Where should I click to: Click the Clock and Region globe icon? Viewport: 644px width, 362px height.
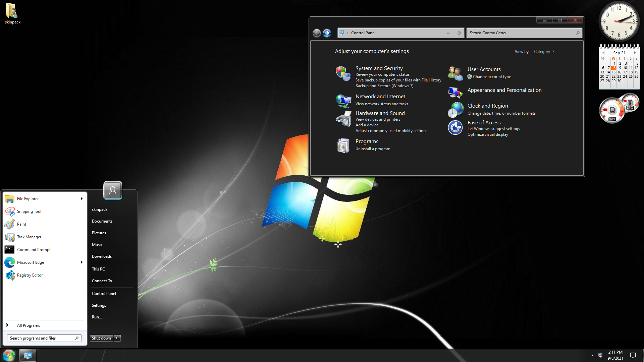455,110
